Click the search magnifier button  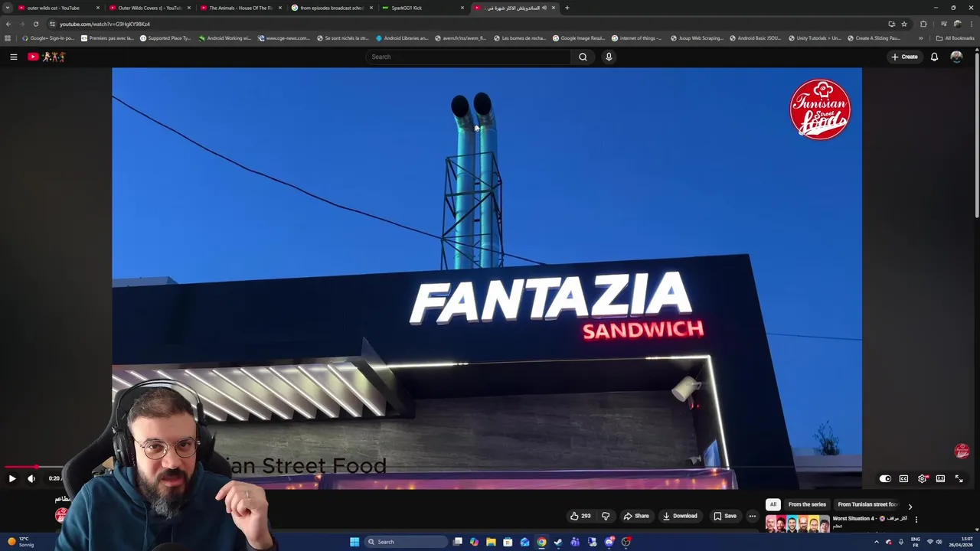pyautogui.click(x=583, y=57)
